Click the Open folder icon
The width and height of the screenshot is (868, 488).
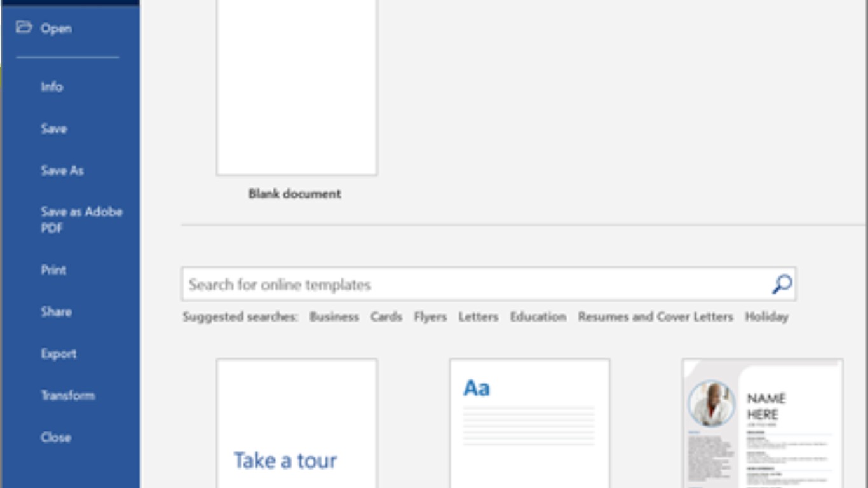24,27
